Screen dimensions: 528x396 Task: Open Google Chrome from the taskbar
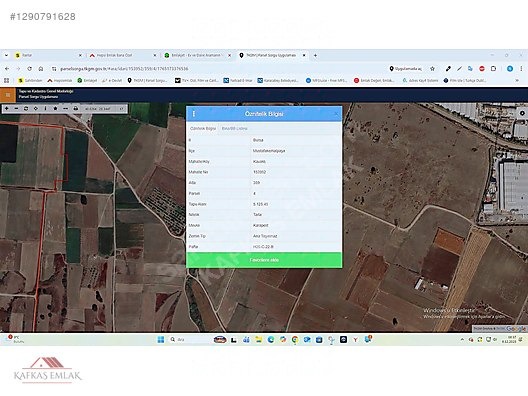[295, 339]
